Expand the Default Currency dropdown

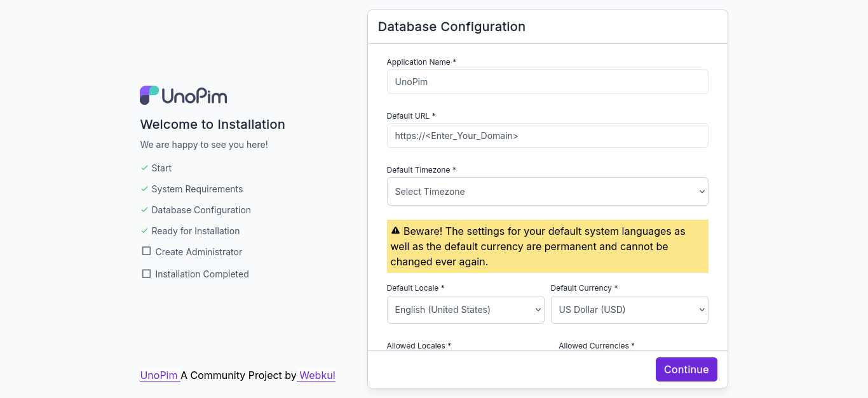pyautogui.click(x=629, y=310)
